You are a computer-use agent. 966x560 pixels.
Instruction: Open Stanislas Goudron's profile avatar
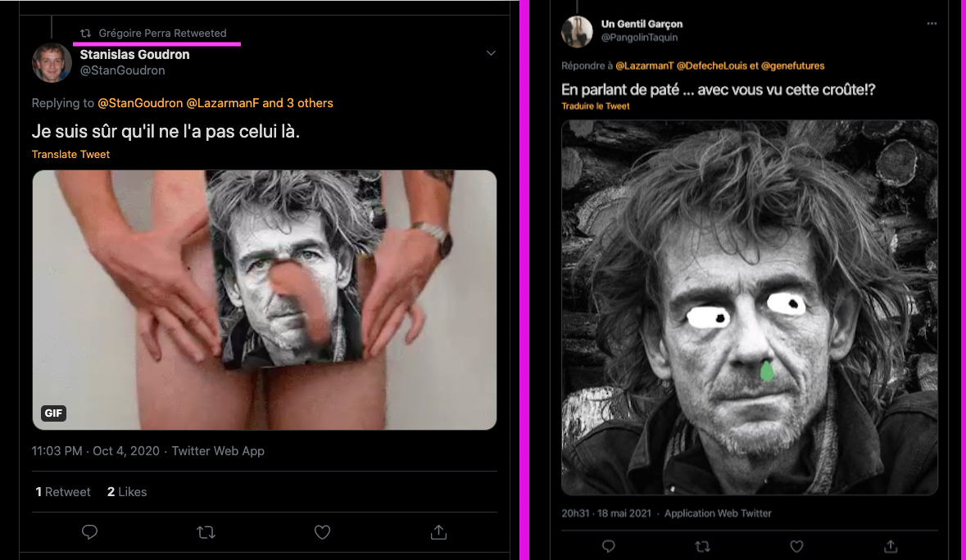click(x=52, y=62)
